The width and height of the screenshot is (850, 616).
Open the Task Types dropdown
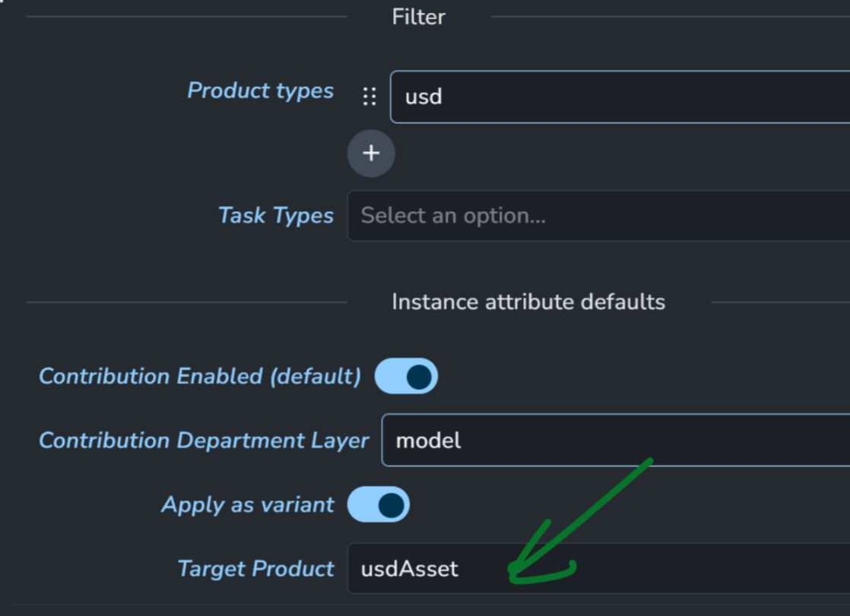tap(598, 216)
